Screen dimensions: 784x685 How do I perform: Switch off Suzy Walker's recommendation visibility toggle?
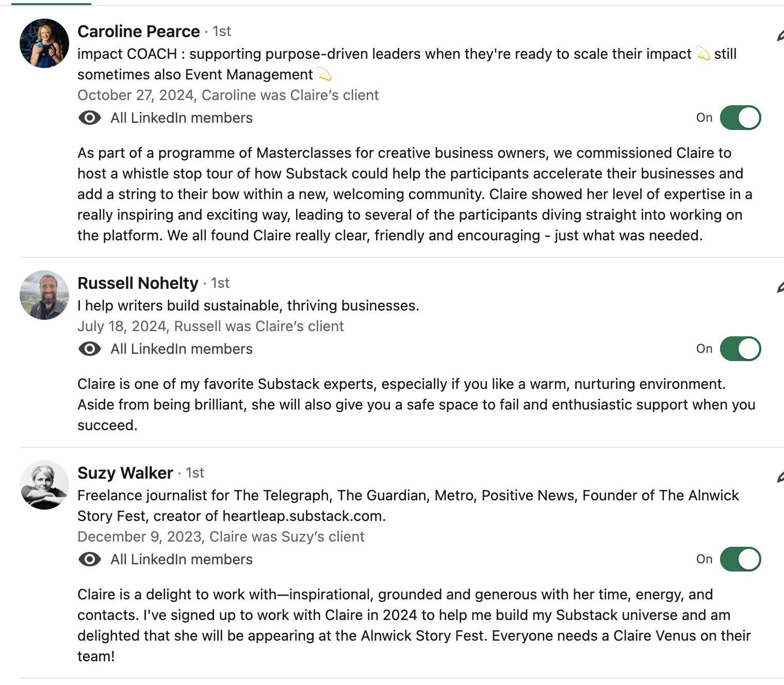click(740, 560)
